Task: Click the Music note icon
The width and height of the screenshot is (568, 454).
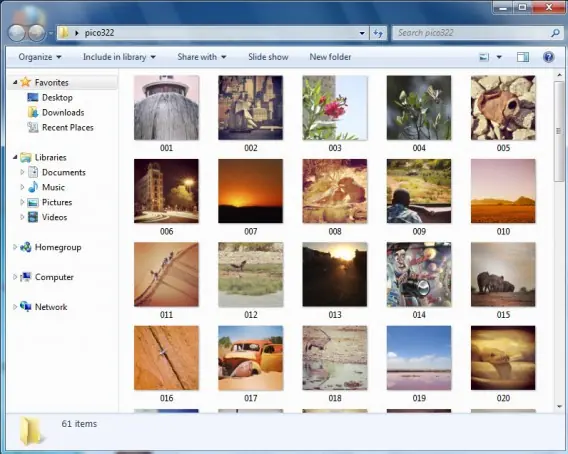Action: [x=33, y=187]
